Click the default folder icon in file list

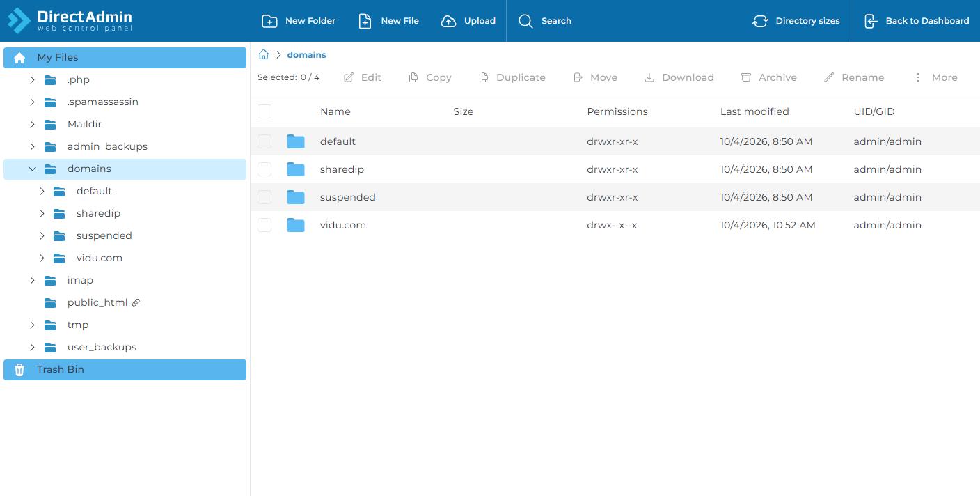coord(296,141)
